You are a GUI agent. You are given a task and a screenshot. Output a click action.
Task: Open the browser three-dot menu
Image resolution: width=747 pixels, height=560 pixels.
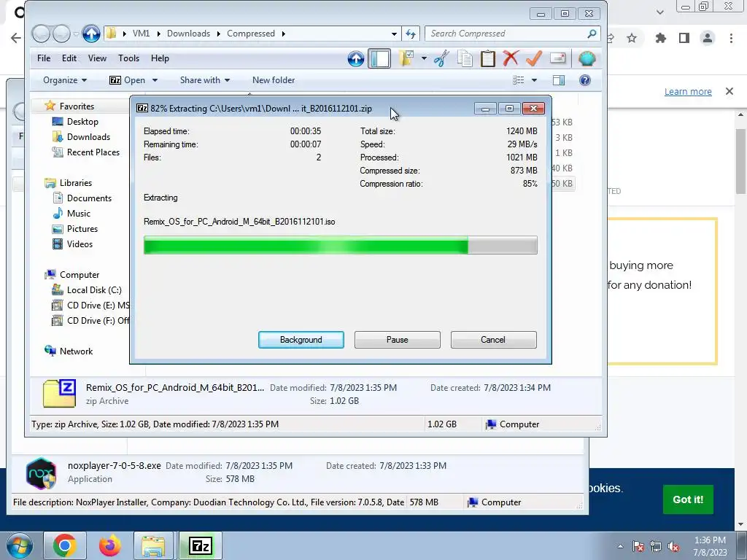click(731, 38)
